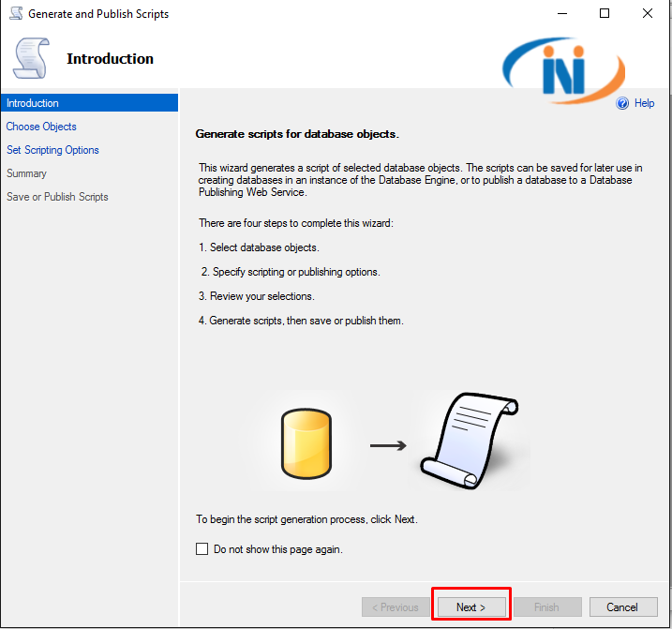Click the text '1. Select database objects.'
Image resolution: width=672 pixels, height=629 pixels.
[259, 247]
